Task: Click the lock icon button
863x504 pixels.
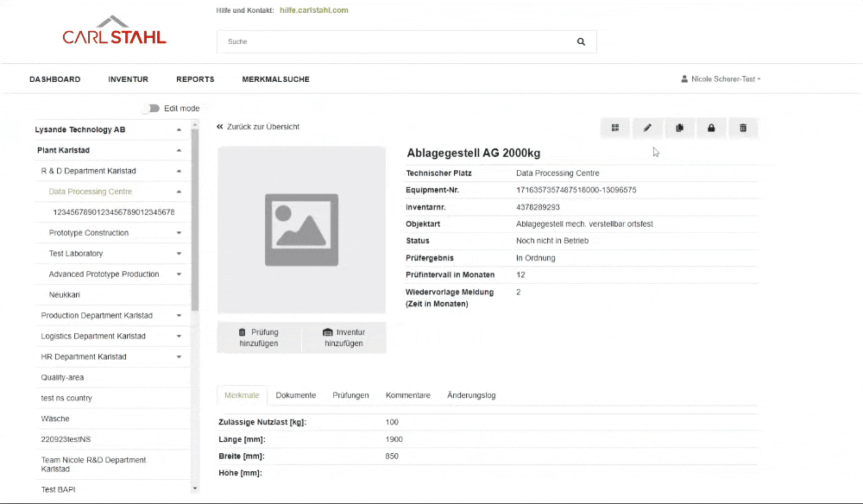Action: coord(711,128)
